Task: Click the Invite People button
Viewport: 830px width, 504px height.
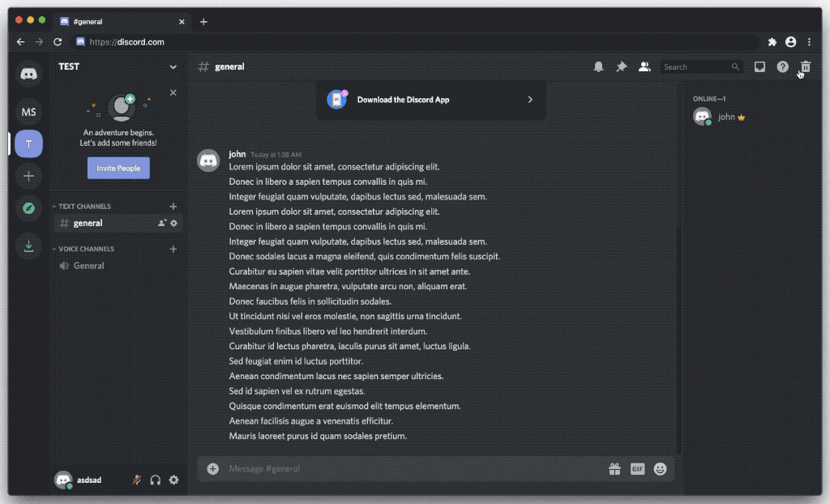Action: [118, 168]
